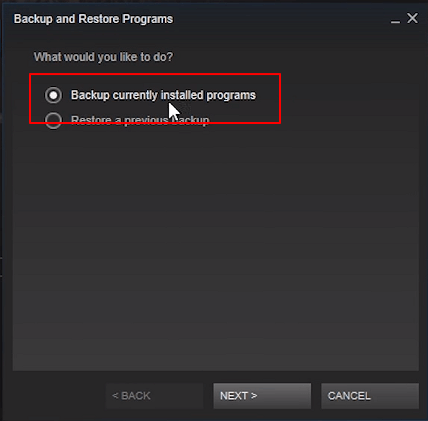This screenshot has height=421, width=428.
Task: Click the word CANCEL at the bottom right
Action: (349, 396)
